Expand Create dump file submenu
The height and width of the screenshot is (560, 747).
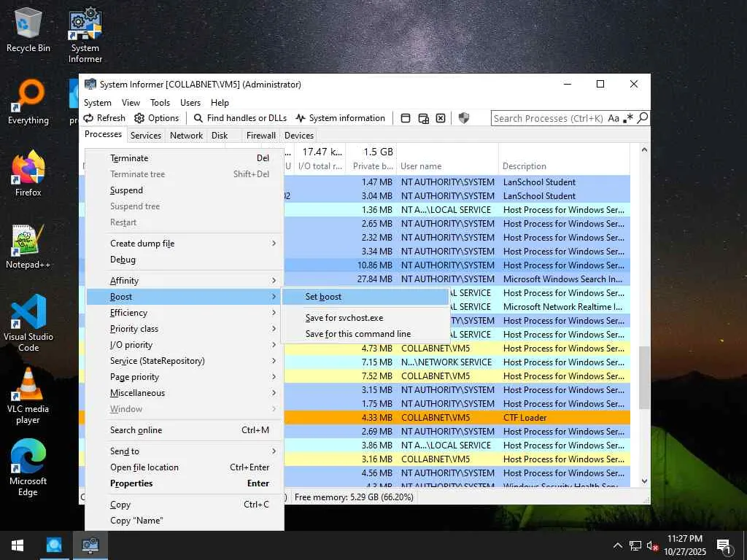point(185,244)
